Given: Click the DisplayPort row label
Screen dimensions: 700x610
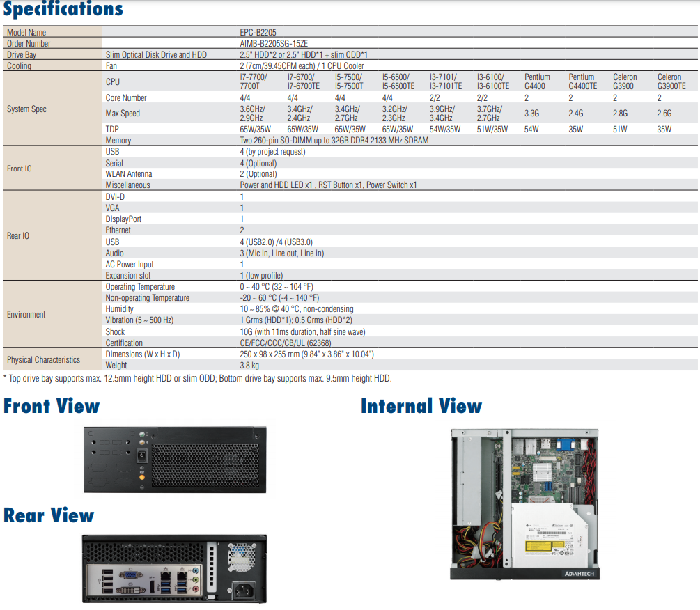Looking at the screenshot, I should (123, 219).
